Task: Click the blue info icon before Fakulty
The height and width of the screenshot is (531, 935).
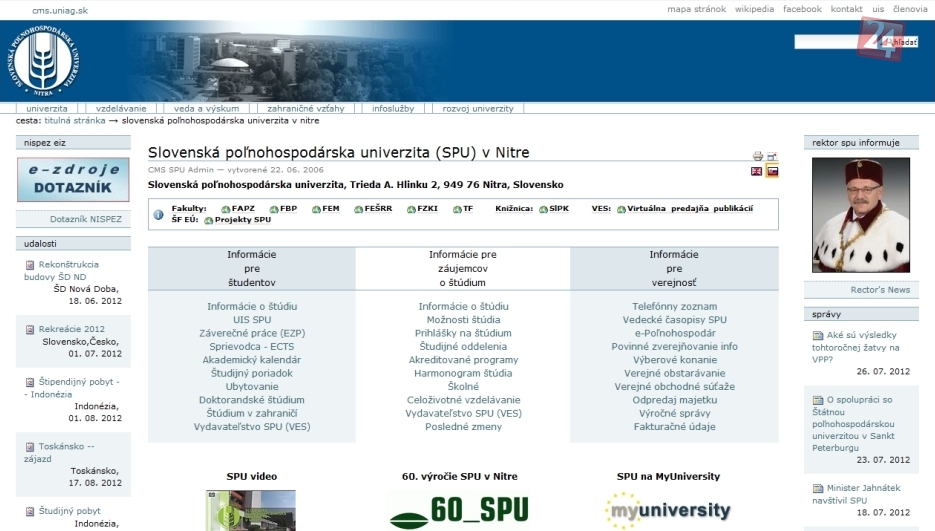Action: [158, 214]
